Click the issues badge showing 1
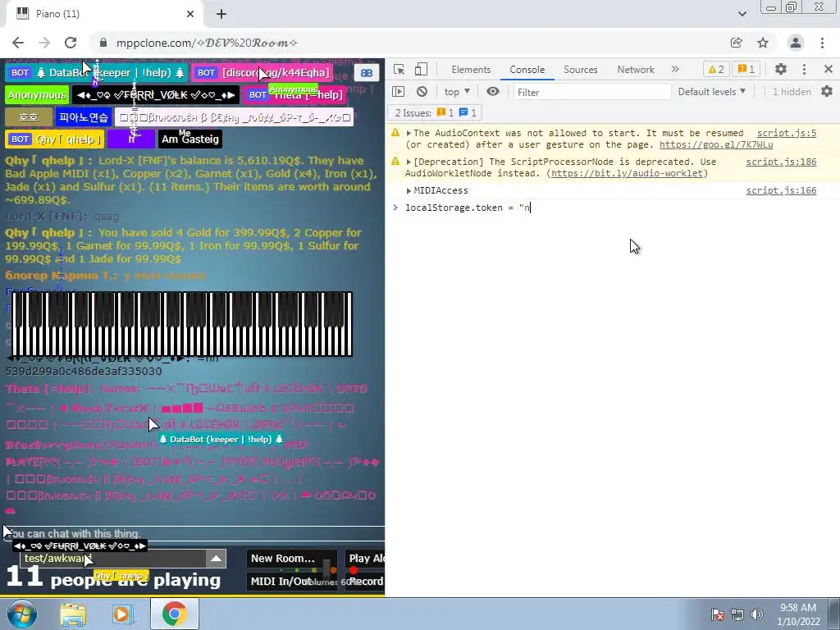 [x=746, y=69]
